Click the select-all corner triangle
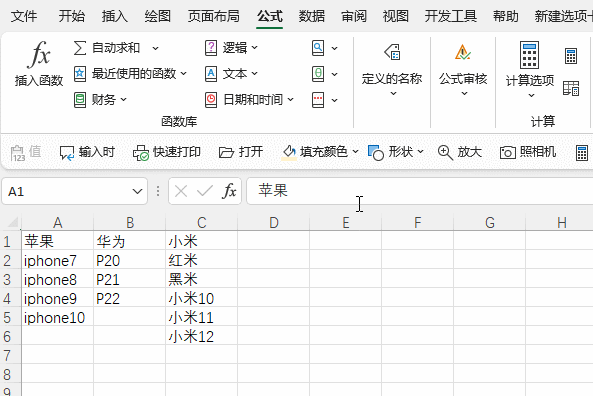This screenshot has width=593, height=396. point(12,222)
